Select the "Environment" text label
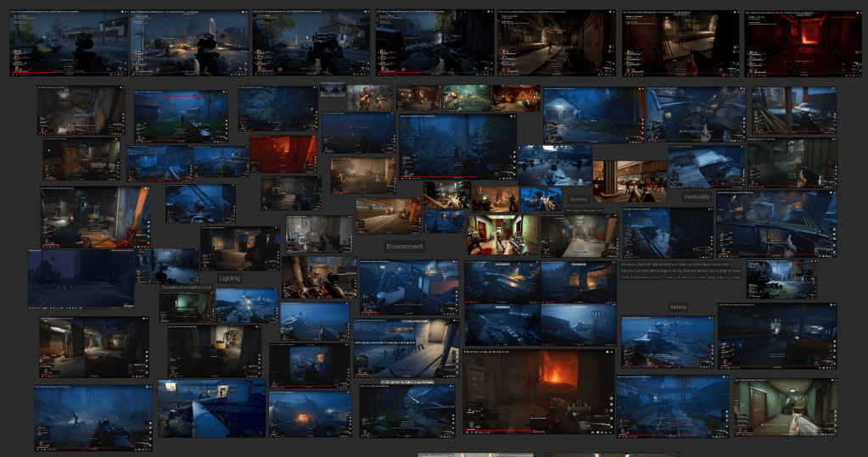 coord(404,247)
